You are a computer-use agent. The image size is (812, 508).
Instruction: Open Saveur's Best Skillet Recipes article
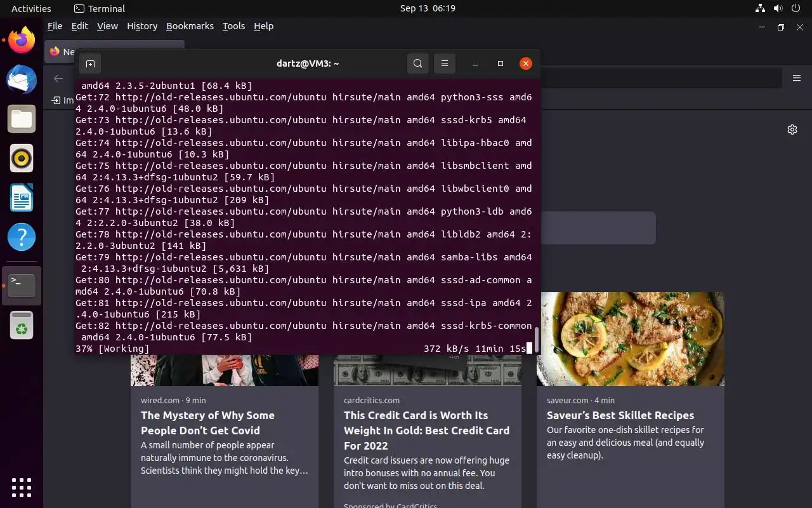[620, 415]
